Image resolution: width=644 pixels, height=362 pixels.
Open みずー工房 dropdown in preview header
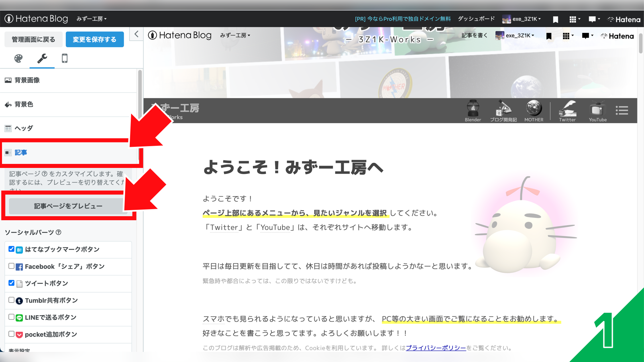pos(235,35)
